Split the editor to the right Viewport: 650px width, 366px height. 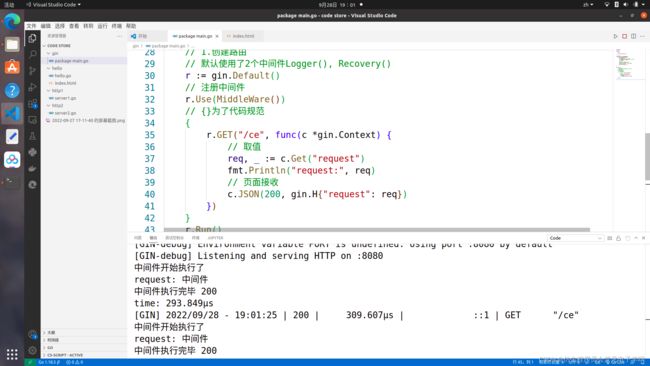[x=633, y=36]
